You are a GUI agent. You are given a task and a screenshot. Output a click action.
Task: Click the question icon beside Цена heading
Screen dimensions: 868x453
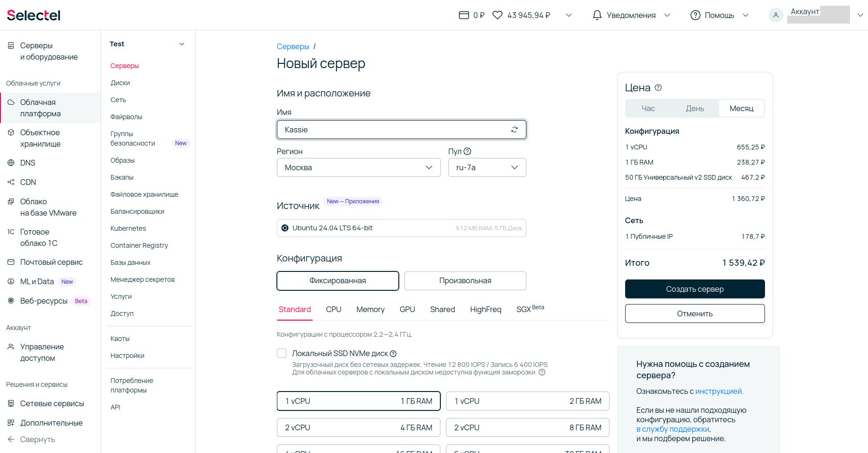pos(658,87)
